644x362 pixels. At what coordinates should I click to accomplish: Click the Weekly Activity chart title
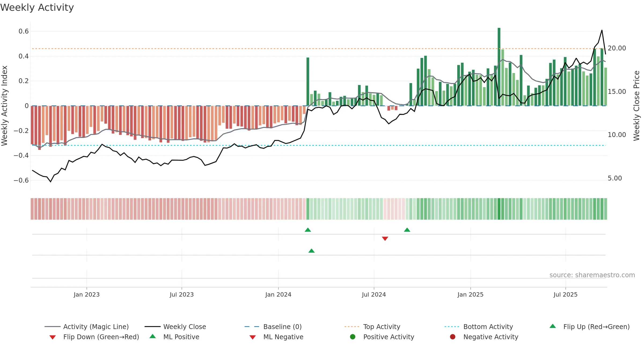coord(37,8)
